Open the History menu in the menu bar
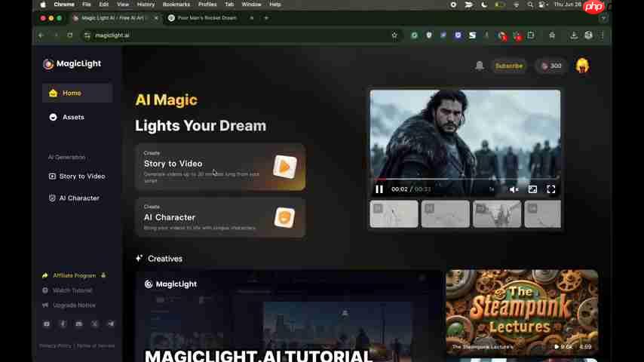644x362 pixels. coord(146,5)
